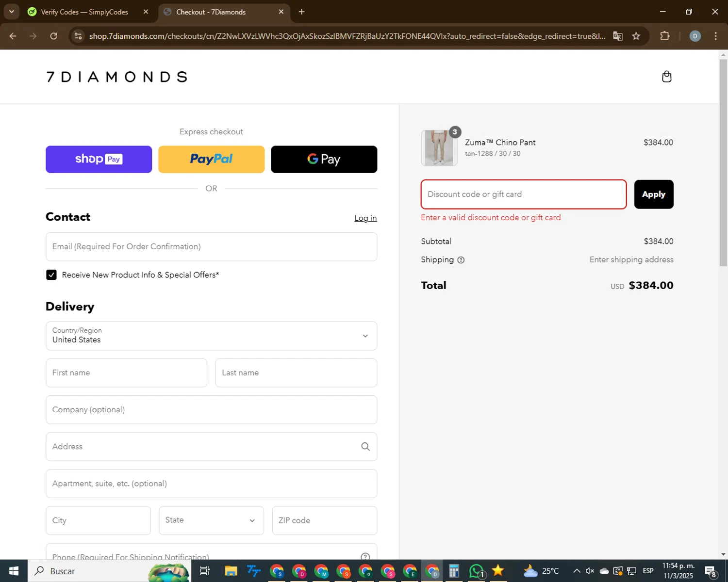
Task: Open File Explorer from taskbar
Action: [231, 571]
